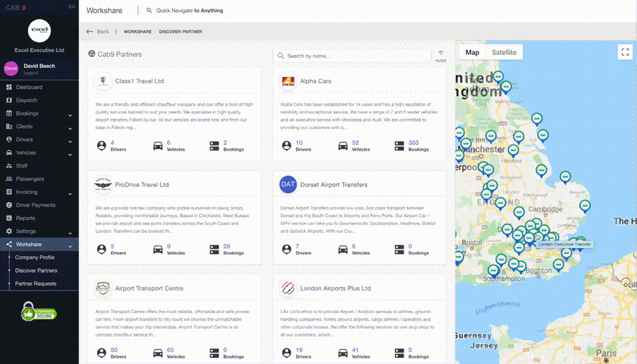Click the Staff people icon

click(9, 166)
